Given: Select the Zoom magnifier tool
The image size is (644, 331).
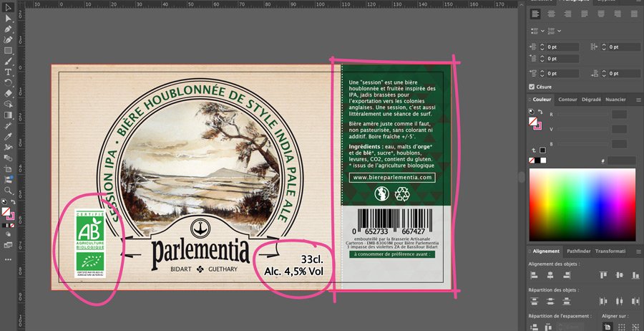Looking at the screenshot, I should pos(8,191).
